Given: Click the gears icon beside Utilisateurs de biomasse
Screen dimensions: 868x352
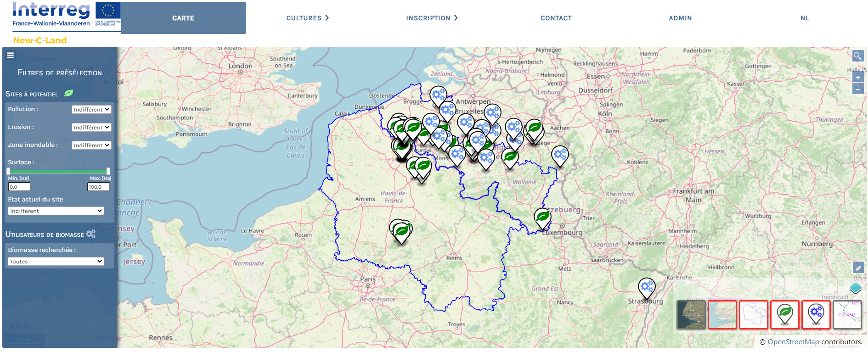Looking at the screenshot, I should pyautogui.click(x=91, y=234).
